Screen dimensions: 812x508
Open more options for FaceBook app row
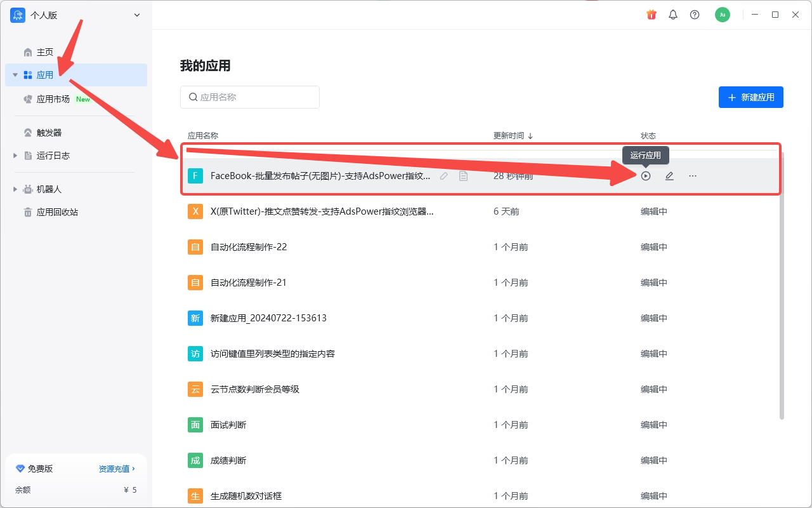[x=693, y=176]
